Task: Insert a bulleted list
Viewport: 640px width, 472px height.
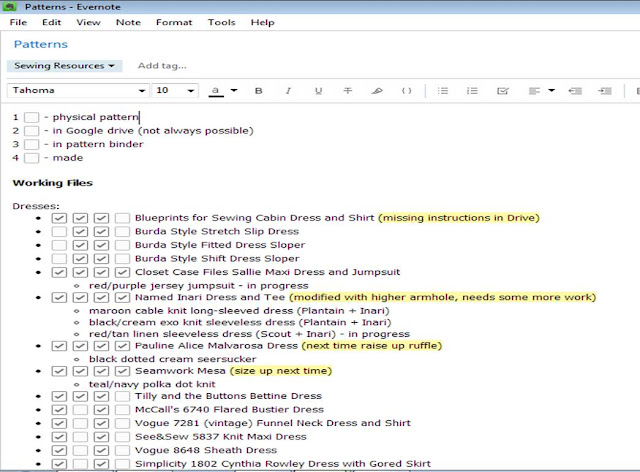Action: (443, 91)
